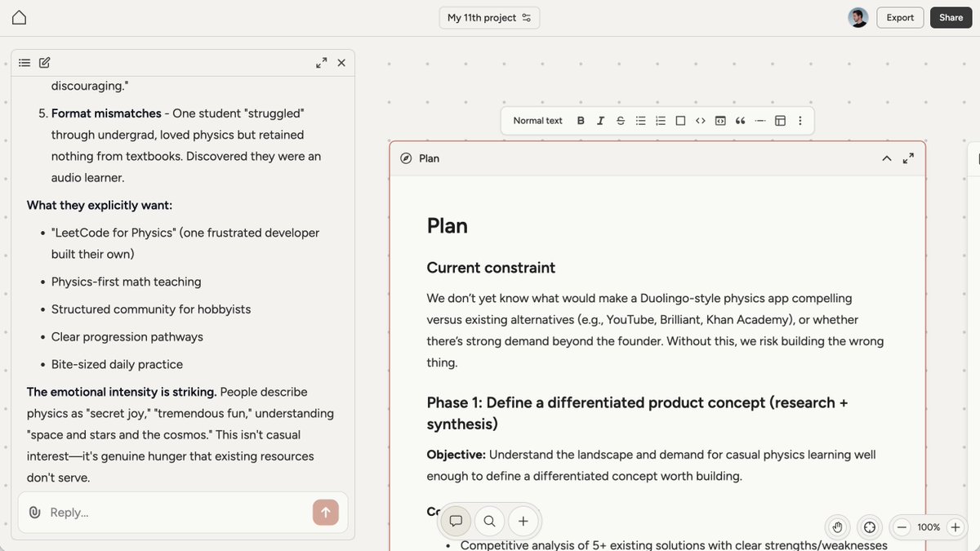The height and width of the screenshot is (551, 980).
Task: Close the chat panel
Action: click(341, 63)
